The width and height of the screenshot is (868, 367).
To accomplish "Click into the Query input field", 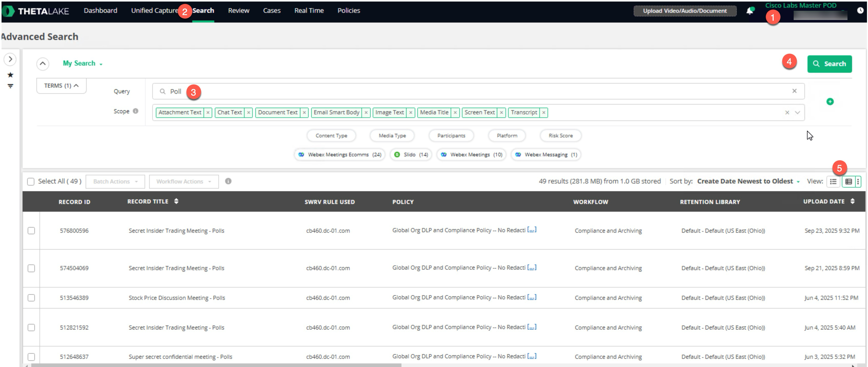I will tap(472, 91).
